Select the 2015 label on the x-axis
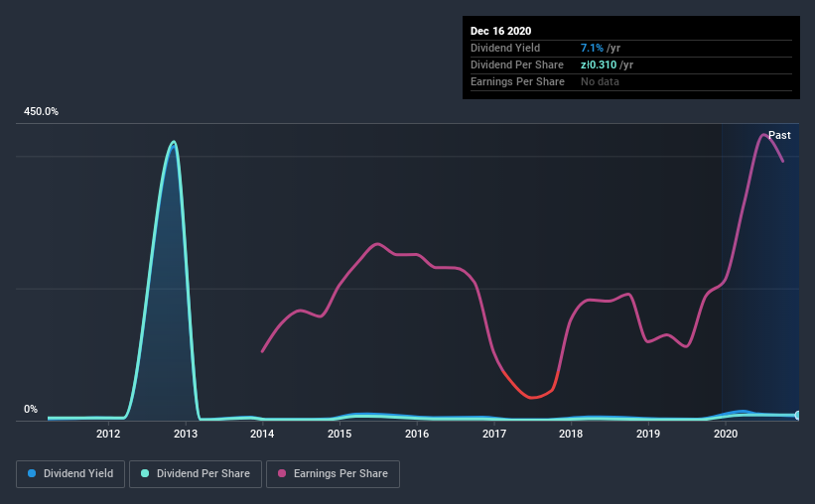Screen dimensions: 815x504 coord(340,434)
